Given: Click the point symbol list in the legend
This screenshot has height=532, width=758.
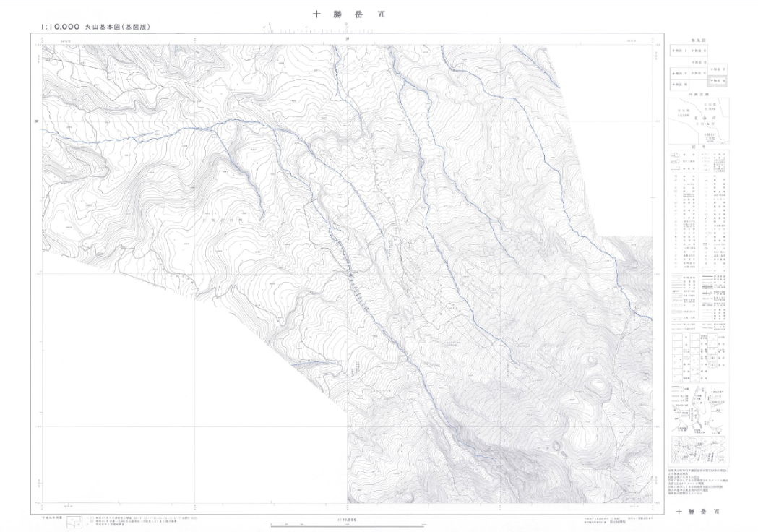Looking at the screenshot, I should point(698,217).
